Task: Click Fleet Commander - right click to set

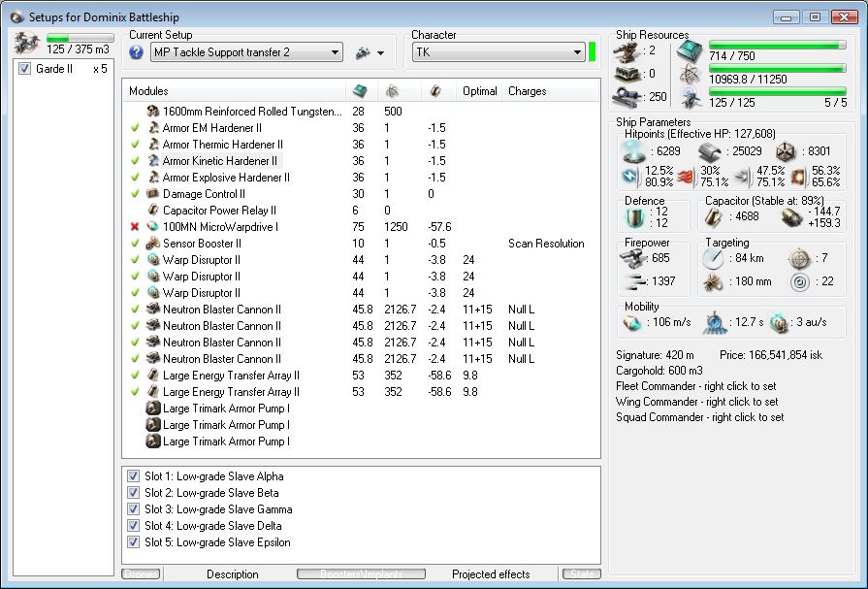Action: click(695, 386)
